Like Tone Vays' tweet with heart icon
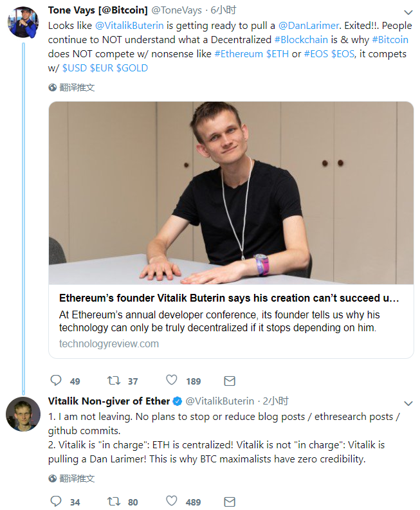 click(172, 380)
